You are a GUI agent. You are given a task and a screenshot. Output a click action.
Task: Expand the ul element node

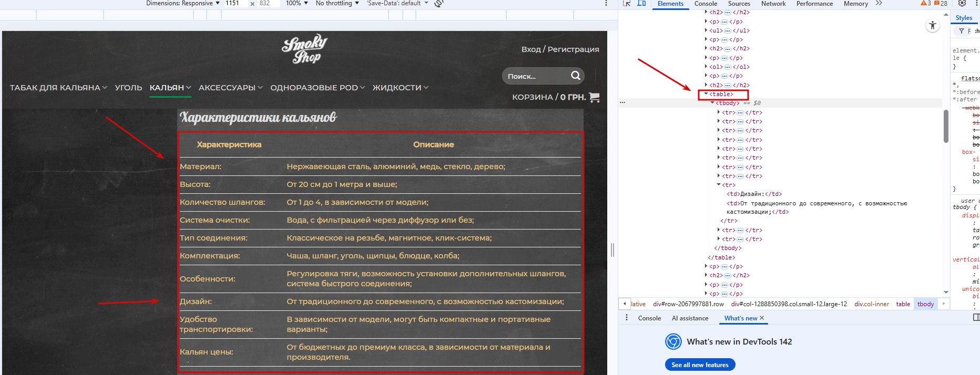706,30
